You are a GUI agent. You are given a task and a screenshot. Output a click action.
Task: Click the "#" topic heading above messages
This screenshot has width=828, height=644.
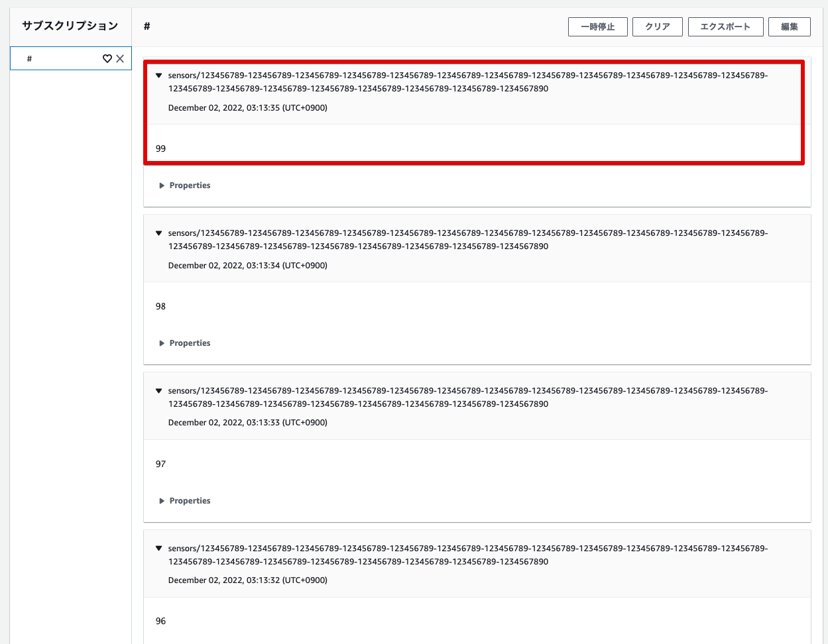[x=146, y=27]
